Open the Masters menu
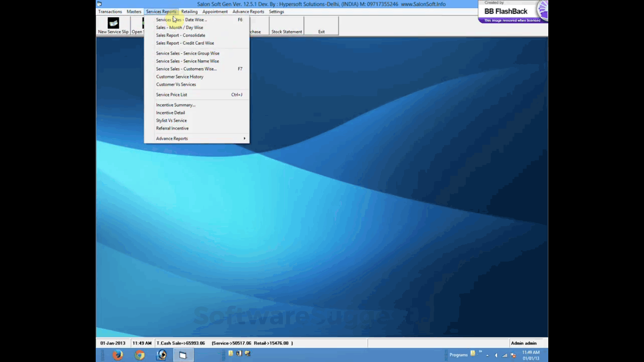The width and height of the screenshot is (644, 362). pos(134,12)
